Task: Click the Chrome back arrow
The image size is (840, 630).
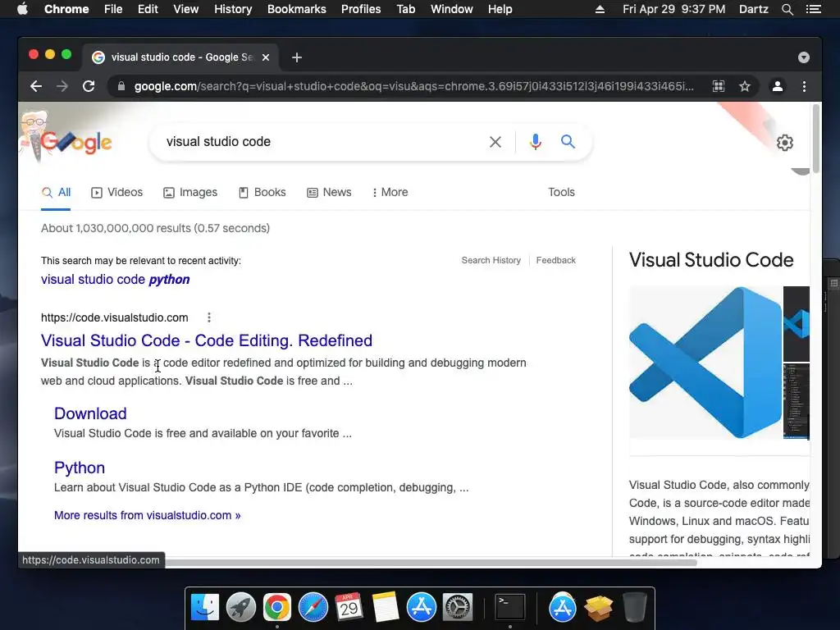Action: [36, 86]
